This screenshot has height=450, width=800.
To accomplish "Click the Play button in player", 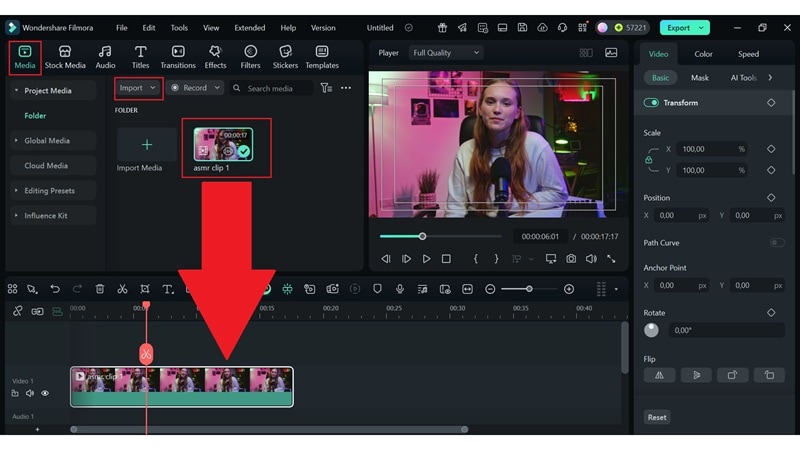I will point(426,259).
